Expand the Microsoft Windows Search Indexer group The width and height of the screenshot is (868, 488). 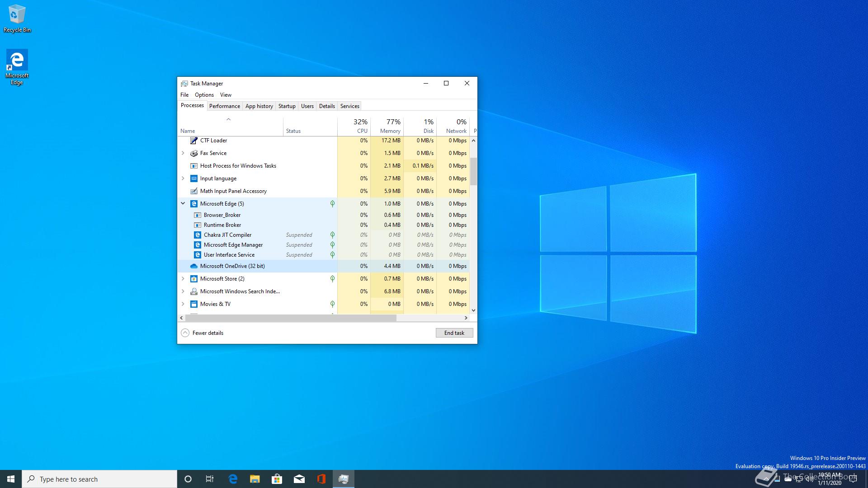click(183, 291)
